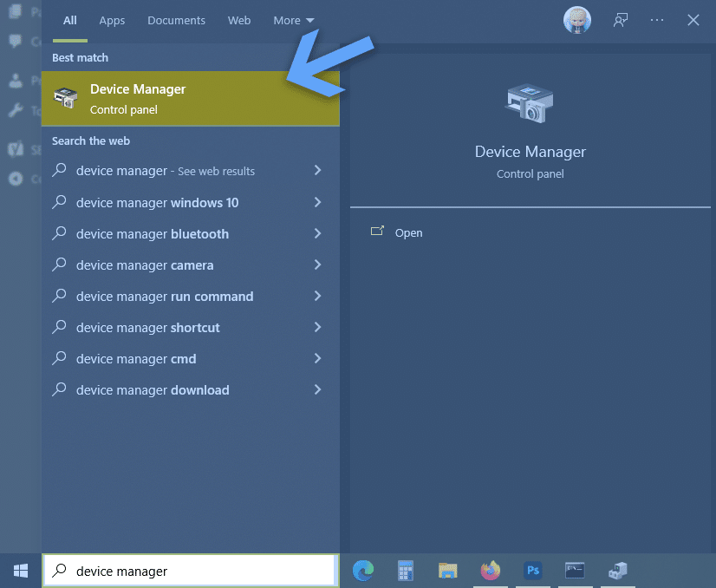Screen dimensions: 716x588
Task: Click the taskbar search box
Action: click(191, 571)
